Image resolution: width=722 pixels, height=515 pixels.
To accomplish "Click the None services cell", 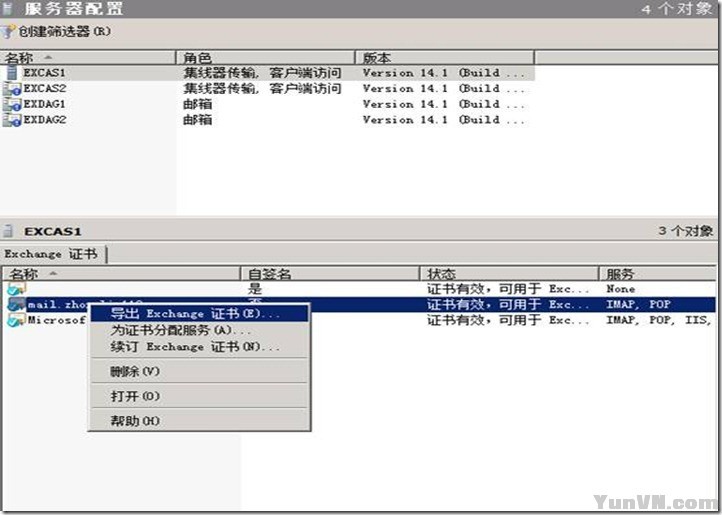I will click(x=620, y=289).
